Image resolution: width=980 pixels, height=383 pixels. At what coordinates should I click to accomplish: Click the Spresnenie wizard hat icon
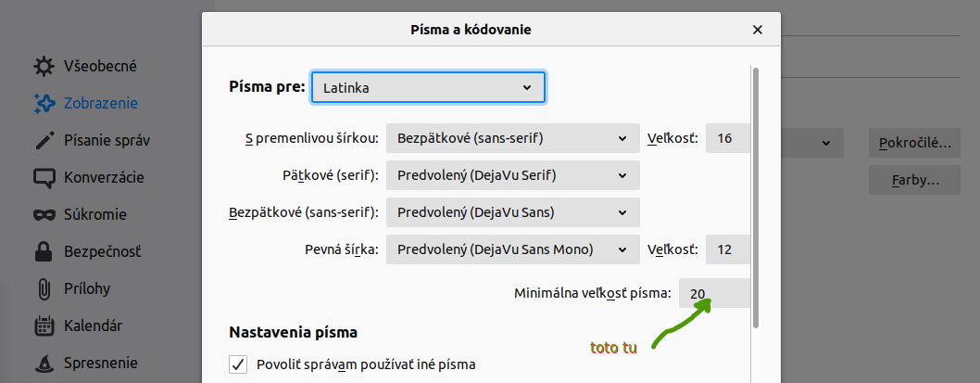pyautogui.click(x=44, y=363)
